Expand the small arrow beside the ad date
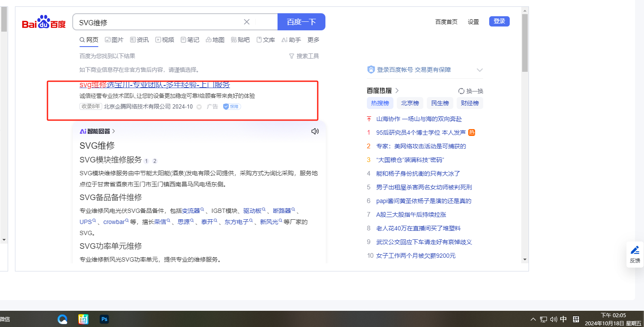Screen dimensions: 644x327 [199, 107]
